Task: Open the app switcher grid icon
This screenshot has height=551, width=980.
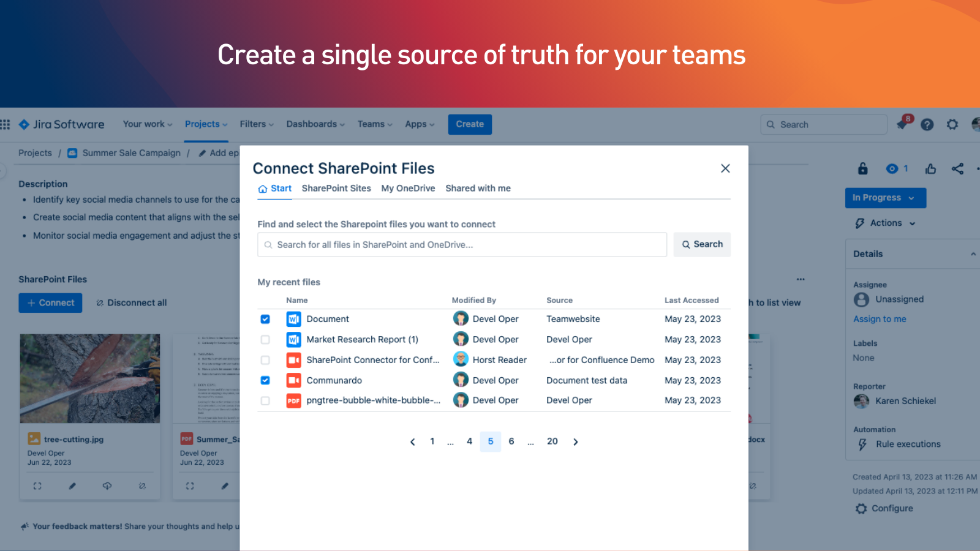Action: click(x=5, y=124)
